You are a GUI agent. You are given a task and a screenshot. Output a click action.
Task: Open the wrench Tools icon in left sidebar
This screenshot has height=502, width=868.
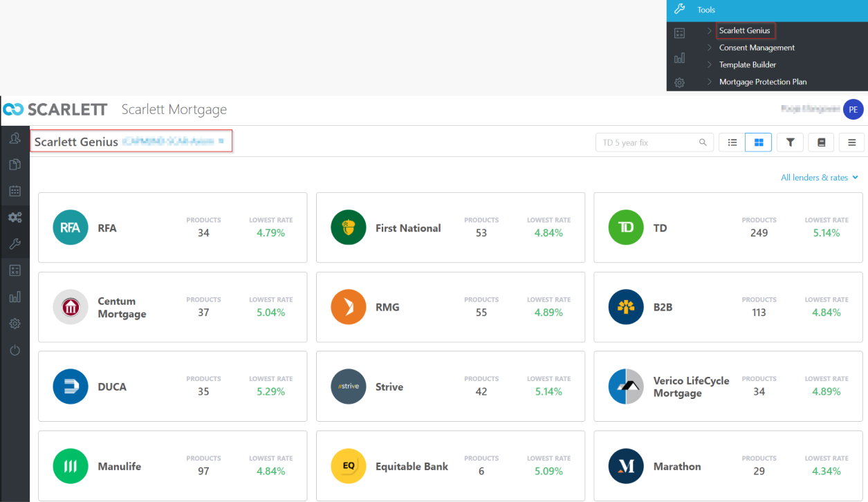(15, 244)
